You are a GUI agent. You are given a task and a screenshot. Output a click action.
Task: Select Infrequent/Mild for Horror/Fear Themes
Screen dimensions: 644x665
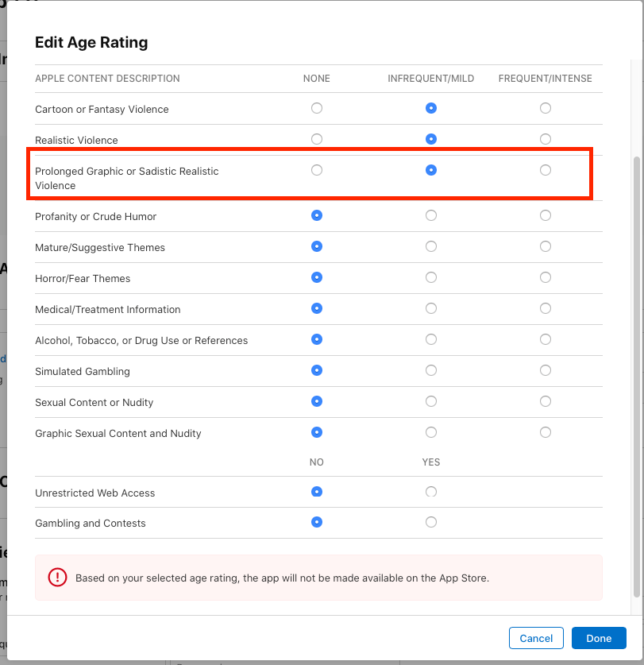point(431,277)
